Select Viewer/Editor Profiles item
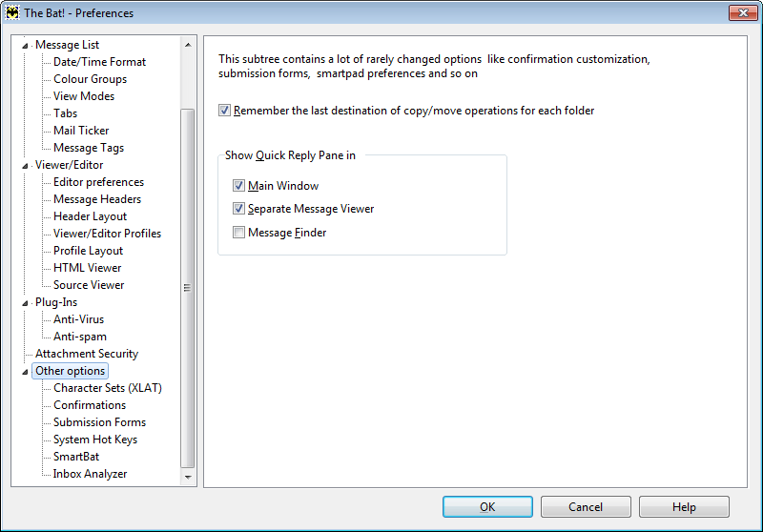Viewport: 763px width, 532px height. [x=107, y=234]
